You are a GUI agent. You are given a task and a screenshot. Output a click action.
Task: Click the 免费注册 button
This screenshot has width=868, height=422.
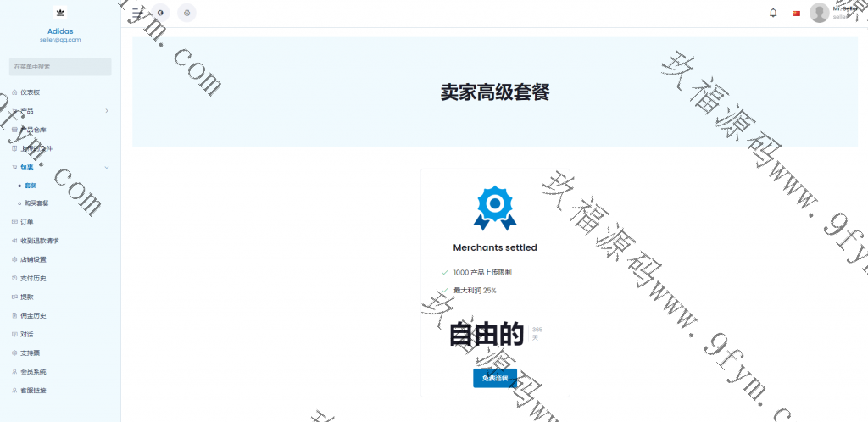[495, 378]
